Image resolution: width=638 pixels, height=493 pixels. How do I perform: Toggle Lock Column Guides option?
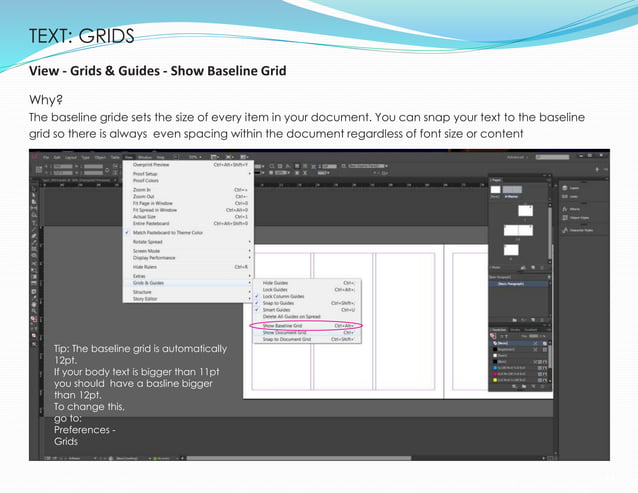click(307, 296)
